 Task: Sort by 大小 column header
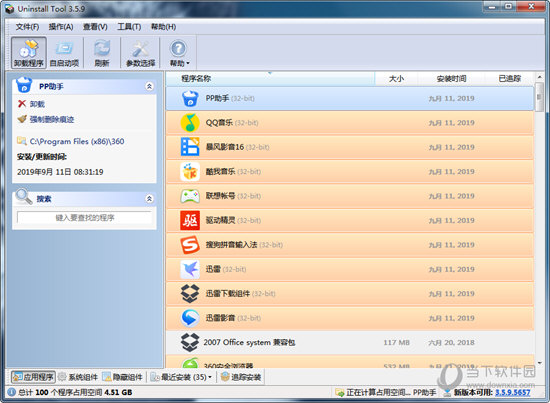396,79
